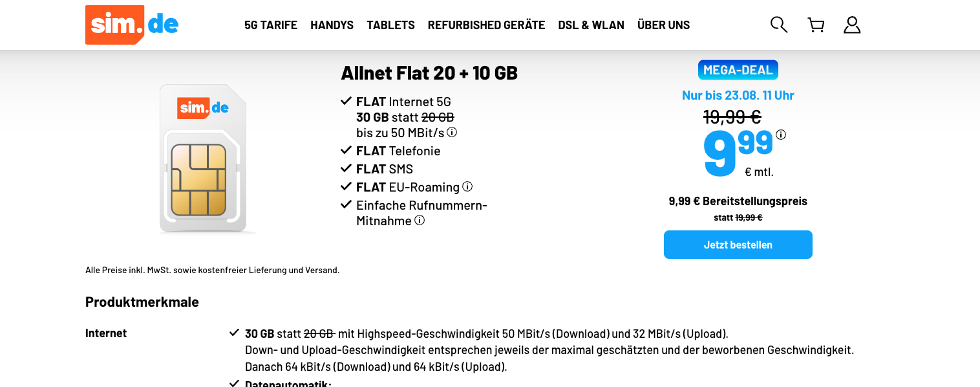Click the 9,99 € Bereitstellungspreis text
This screenshot has height=387, width=980.
738,201
